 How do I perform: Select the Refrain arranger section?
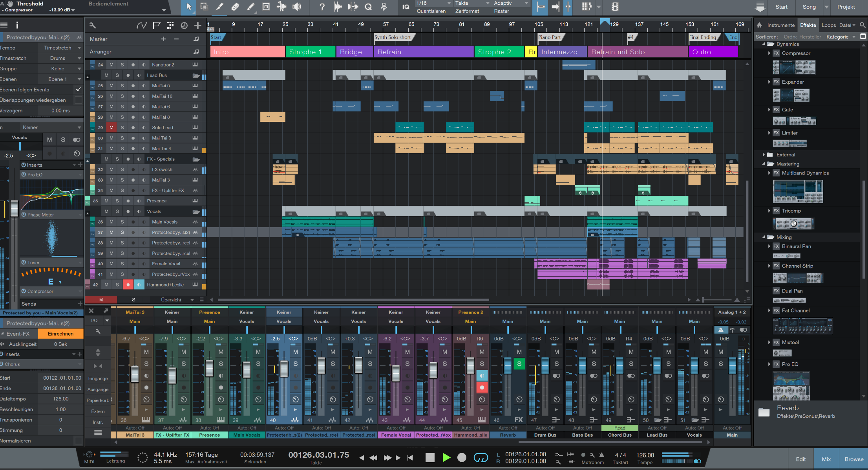[x=424, y=52]
